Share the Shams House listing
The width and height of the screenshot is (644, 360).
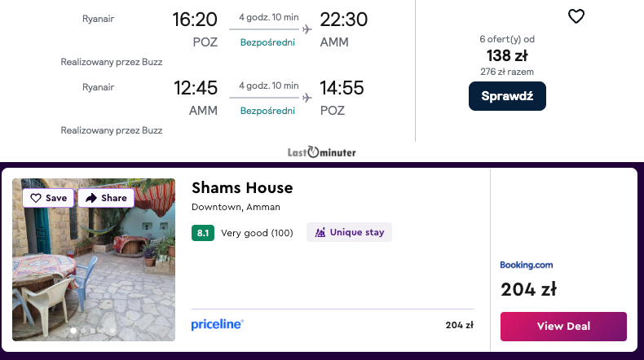pyautogui.click(x=106, y=198)
